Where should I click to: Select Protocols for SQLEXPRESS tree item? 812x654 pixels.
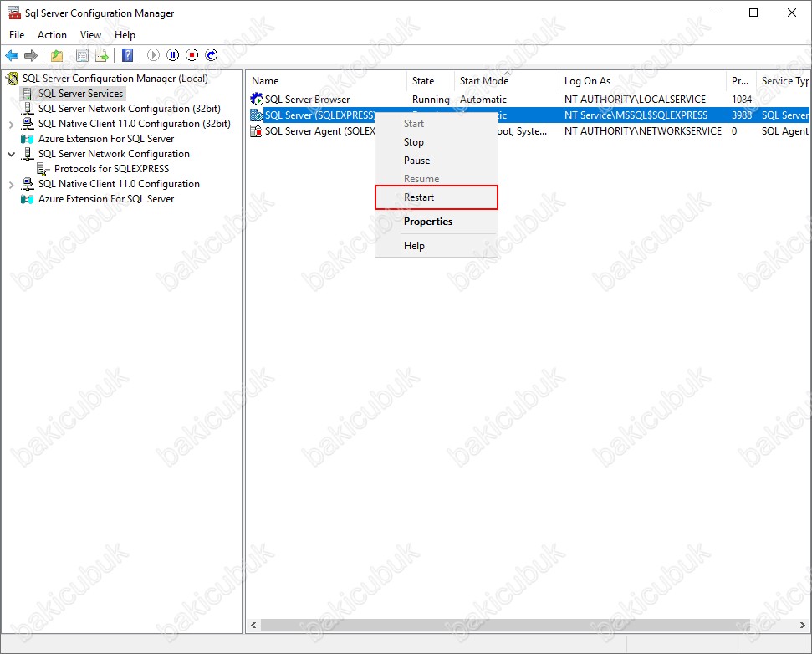[111, 169]
